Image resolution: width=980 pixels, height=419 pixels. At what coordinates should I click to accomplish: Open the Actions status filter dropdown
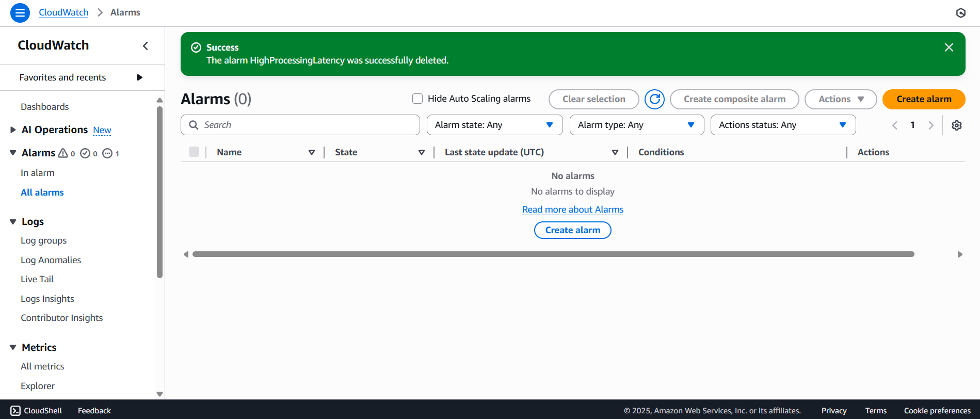pyautogui.click(x=782, y=125)
